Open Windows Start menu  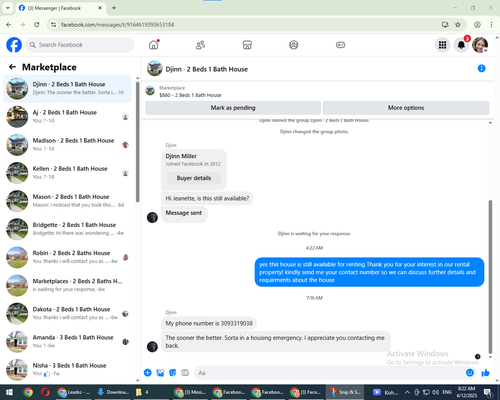[9, 392]
